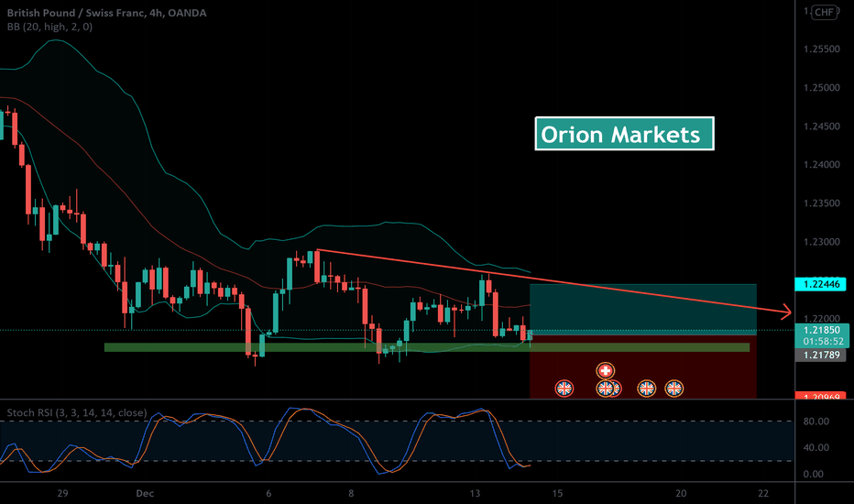This screenshot has height=504, width=854.
Task: Click the 8 date on time axis
Action: tap(351, 494)
